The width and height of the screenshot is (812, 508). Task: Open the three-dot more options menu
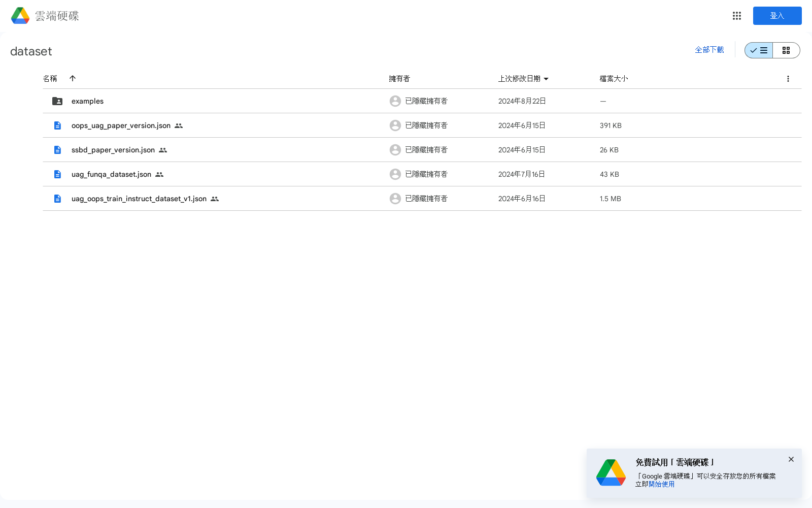click(x=788, y=79)
